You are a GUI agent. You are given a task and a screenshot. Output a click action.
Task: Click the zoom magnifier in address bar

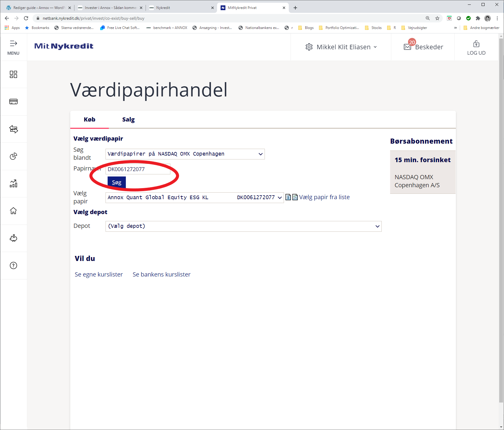[x=428, y=18]
